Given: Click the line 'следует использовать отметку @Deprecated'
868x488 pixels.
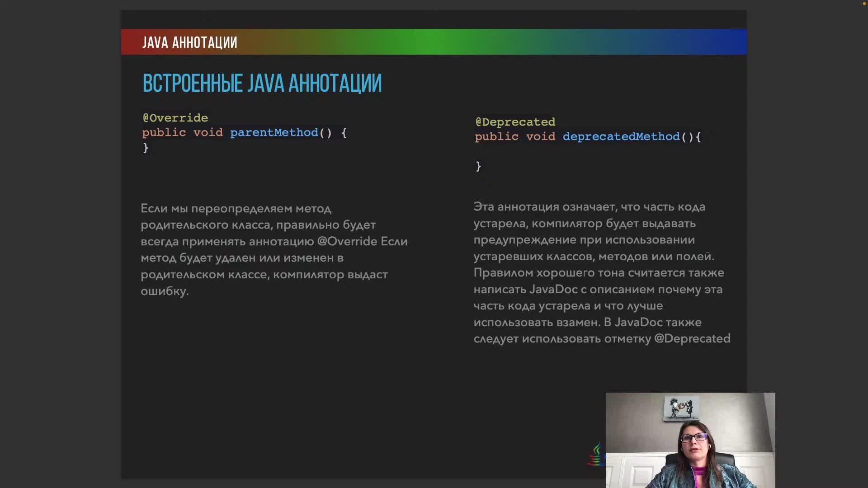Looking at the screenshot, I should (x=602, y=339).
